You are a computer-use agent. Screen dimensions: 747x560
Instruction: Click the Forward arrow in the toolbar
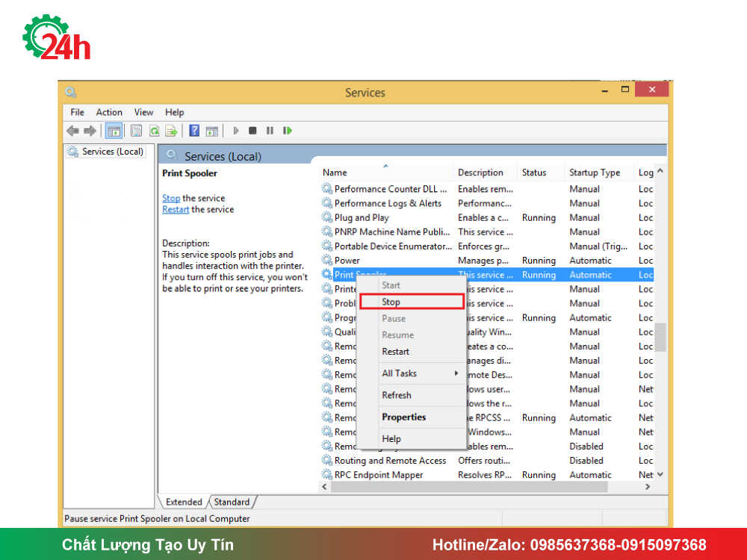click(90, 131)
